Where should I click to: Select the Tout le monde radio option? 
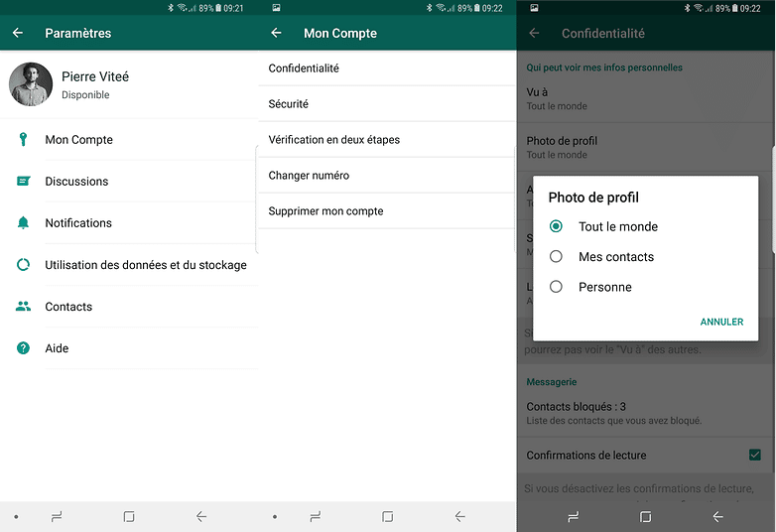click(x=557, y=226)
